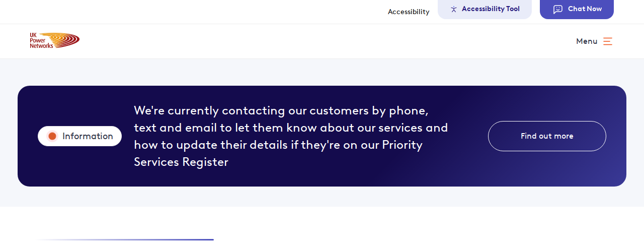Open the Menu label
Screen dimensions: 644x242
[x=587, y=41]
